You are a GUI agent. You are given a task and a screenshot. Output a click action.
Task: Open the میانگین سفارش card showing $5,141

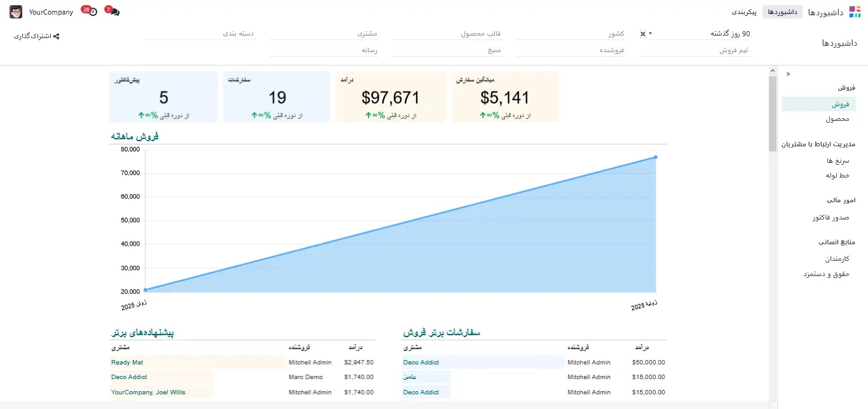tap(505, 97)
